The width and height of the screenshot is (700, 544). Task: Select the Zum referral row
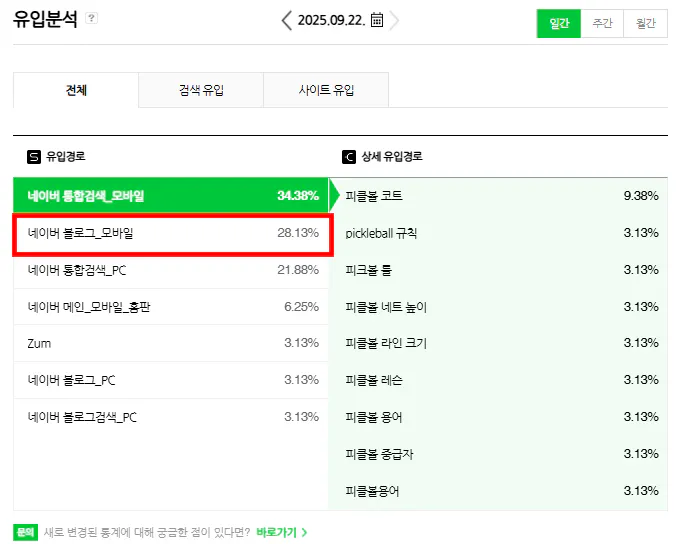coord(171,343)
